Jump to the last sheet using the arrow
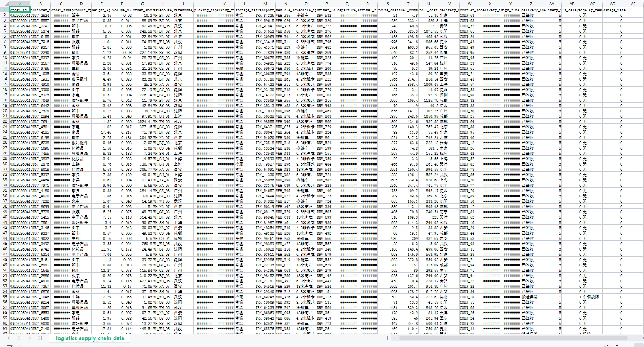This screenshot has width=644, height=347. 40,338
